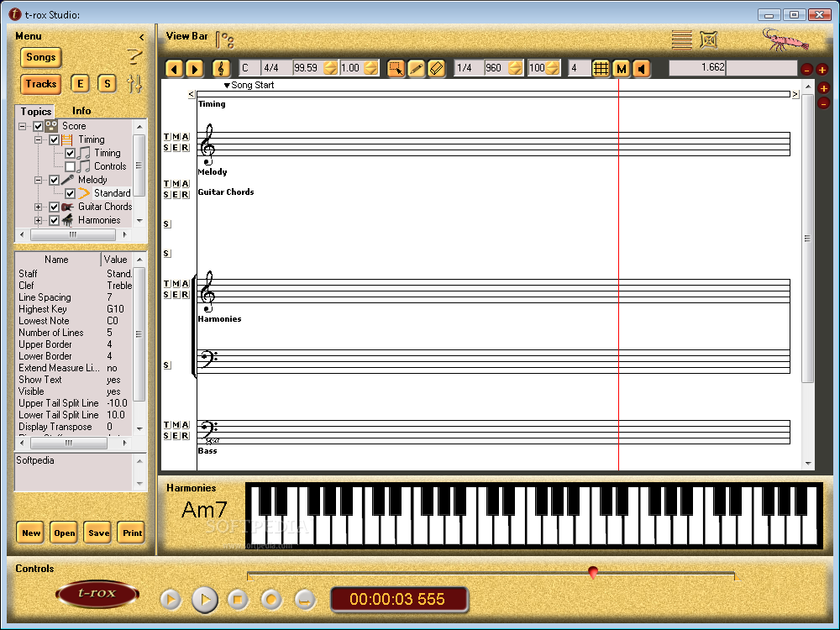Click the scroll right arrow toolbar button

pos(195,68)
